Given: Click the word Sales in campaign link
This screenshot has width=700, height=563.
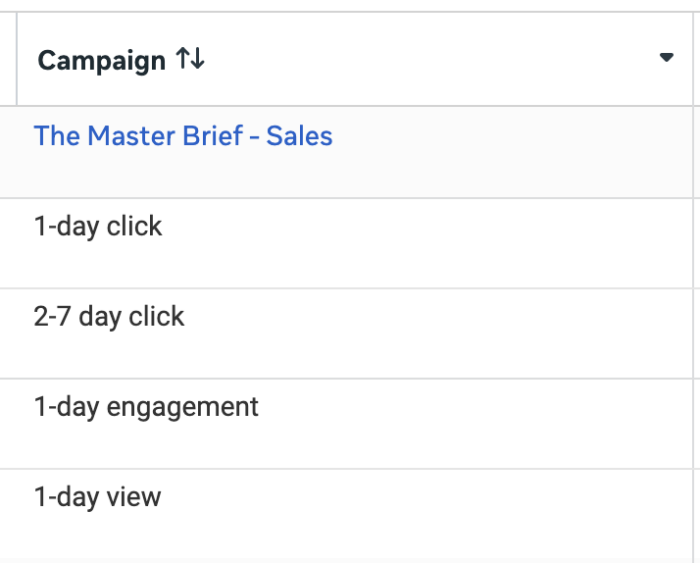Looking at the screenshot, I should 300,136.
